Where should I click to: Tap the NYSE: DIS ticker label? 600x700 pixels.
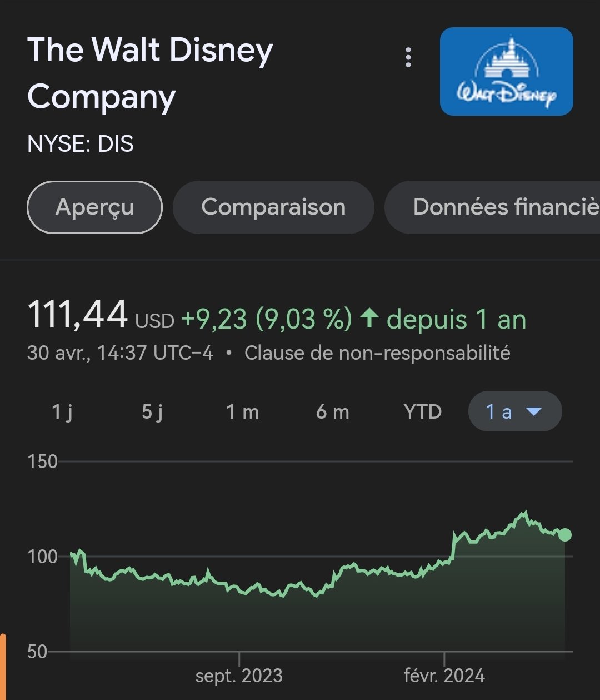(81, 145)
